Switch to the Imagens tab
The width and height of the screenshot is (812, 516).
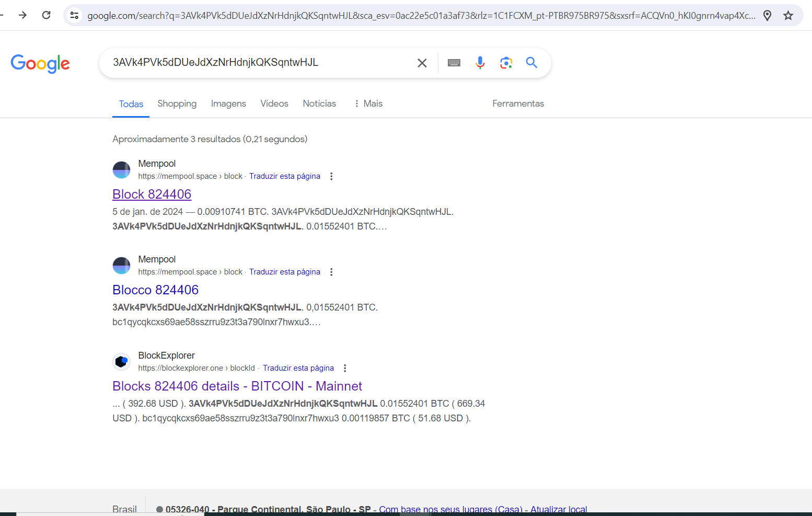[x=228, y=104]
